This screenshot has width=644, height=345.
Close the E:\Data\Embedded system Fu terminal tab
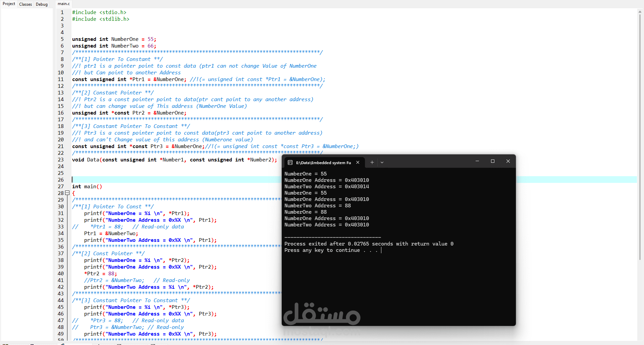point(358,162)
